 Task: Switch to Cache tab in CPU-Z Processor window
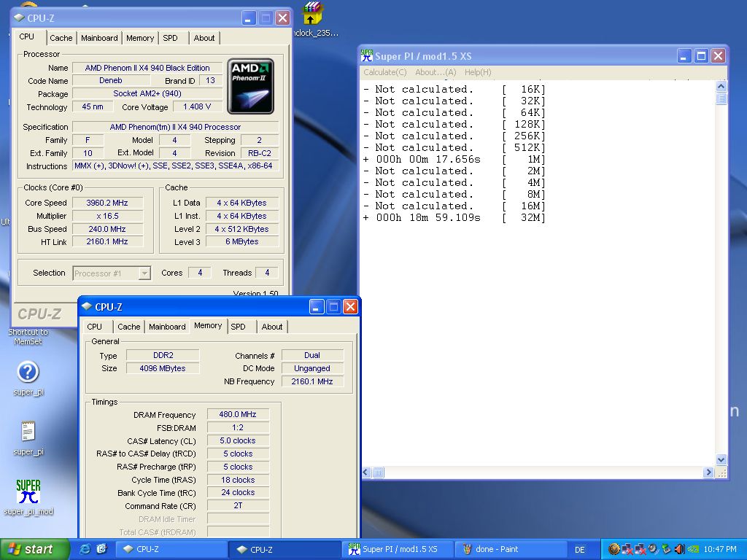click(61, 38)
